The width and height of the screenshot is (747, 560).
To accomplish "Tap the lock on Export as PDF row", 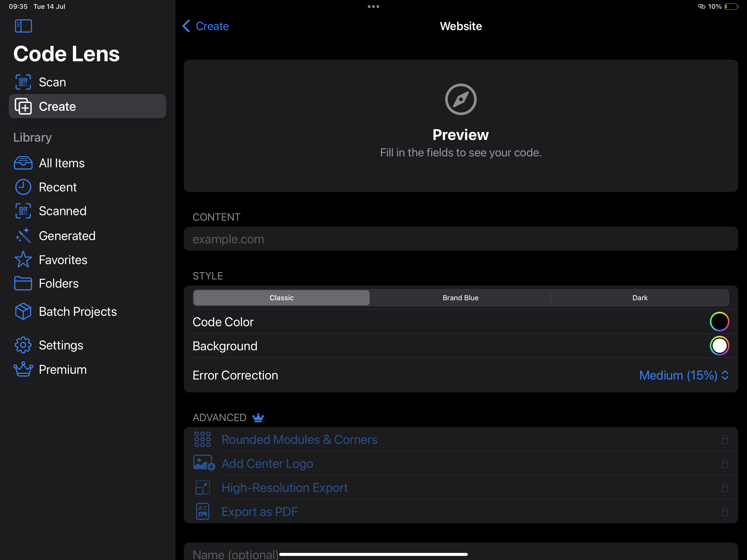I will [725, 511].
